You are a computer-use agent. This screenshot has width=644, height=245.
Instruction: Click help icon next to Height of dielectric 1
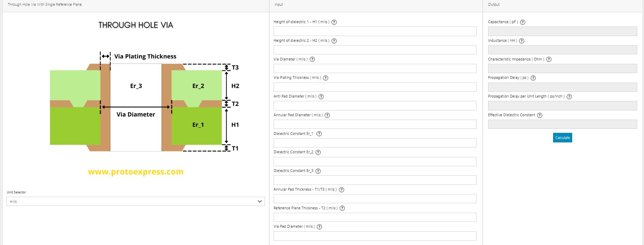(x=334, y=22)
